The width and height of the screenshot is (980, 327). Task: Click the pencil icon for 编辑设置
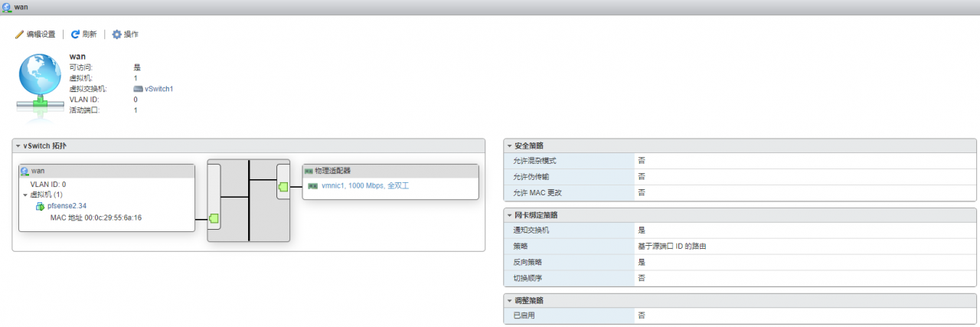pyautogui.click(x=20, y=34)
